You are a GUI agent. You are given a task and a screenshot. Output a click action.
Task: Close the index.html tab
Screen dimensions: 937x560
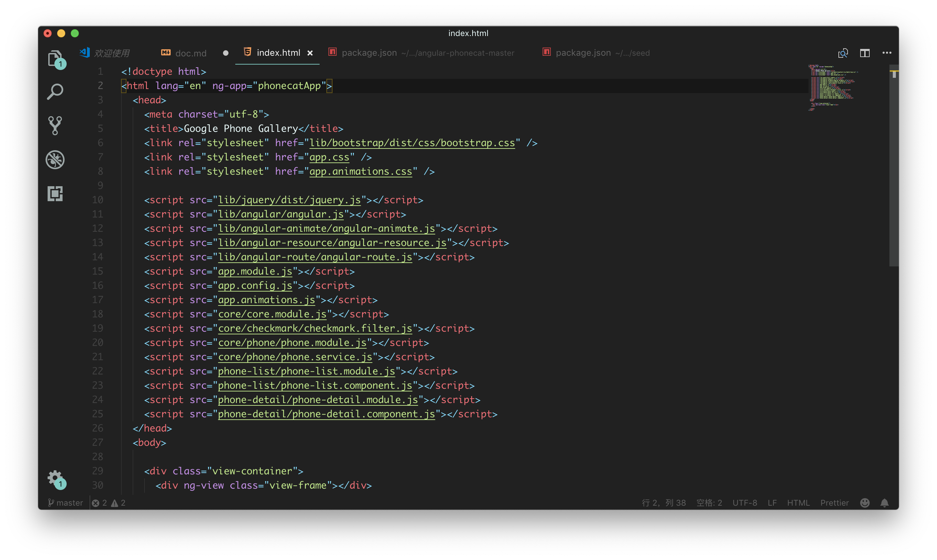[x=310, y=53]
